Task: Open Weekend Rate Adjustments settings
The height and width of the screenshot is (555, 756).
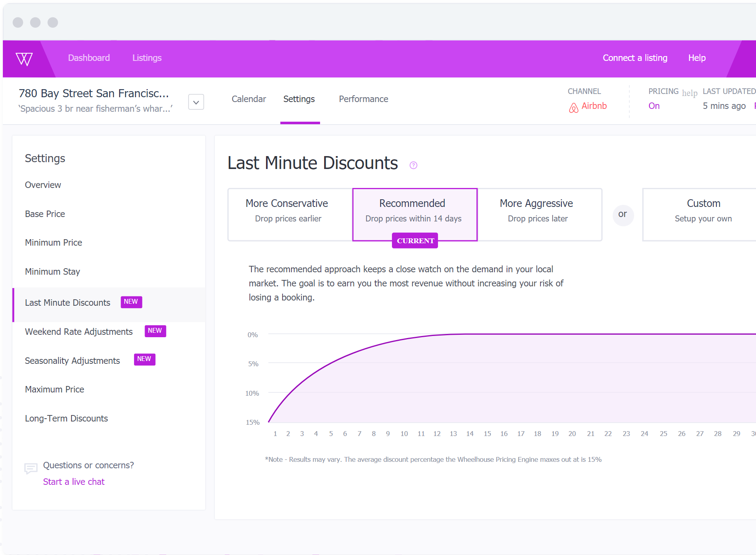Action: tap(79, 332)
